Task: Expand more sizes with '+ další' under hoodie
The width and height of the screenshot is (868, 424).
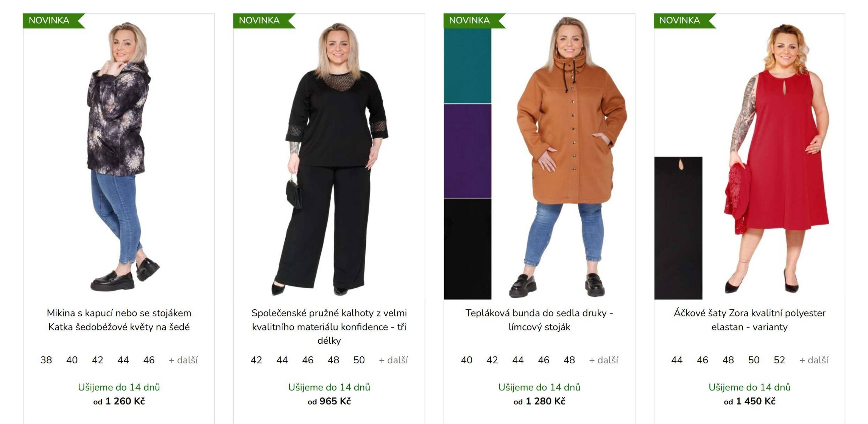Action: coord(183,360)
